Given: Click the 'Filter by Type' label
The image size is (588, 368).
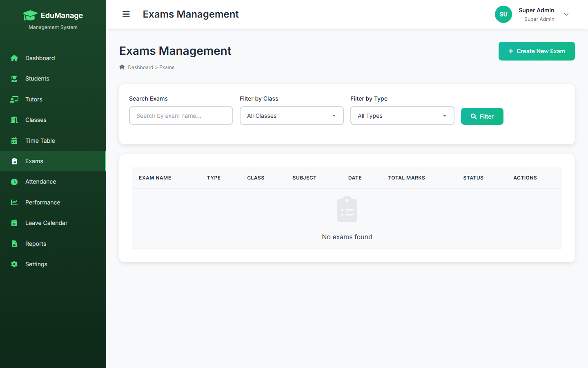Looking at the screenshot, I should pyautogui.click(x=369, y=99).
